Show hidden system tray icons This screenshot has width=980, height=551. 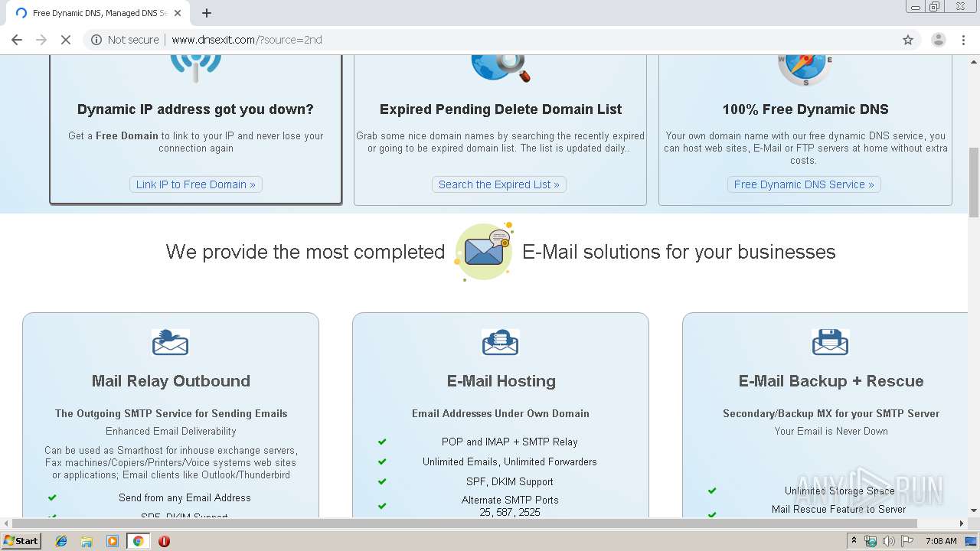click(854, 541)
